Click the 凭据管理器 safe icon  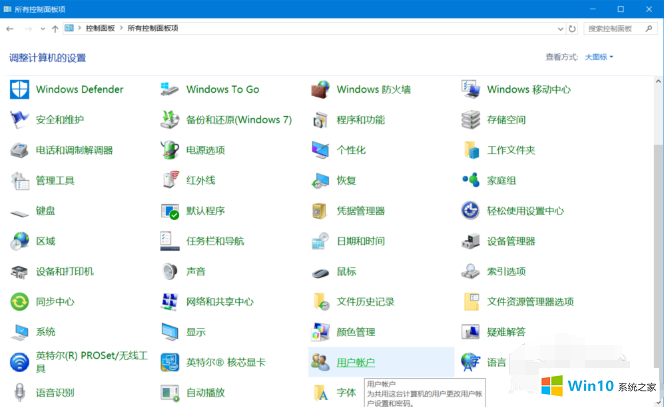(x=320, y=211)
